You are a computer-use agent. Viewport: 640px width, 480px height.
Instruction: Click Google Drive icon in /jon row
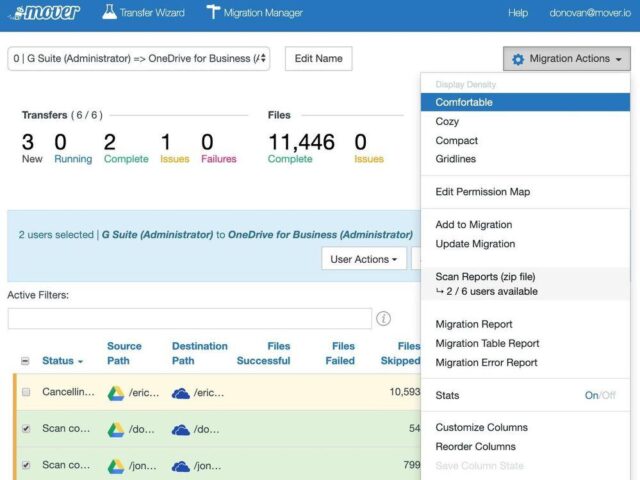(116, 466)
